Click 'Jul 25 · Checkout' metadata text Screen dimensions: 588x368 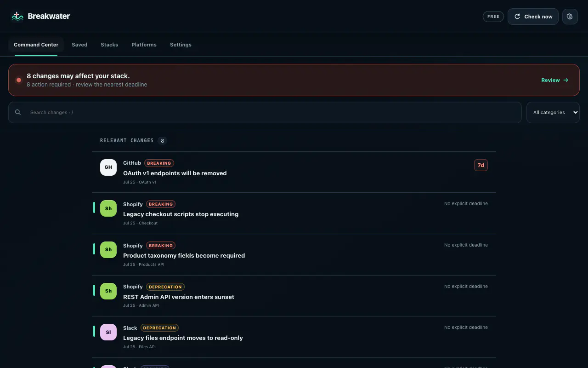(x=140, y=223)
